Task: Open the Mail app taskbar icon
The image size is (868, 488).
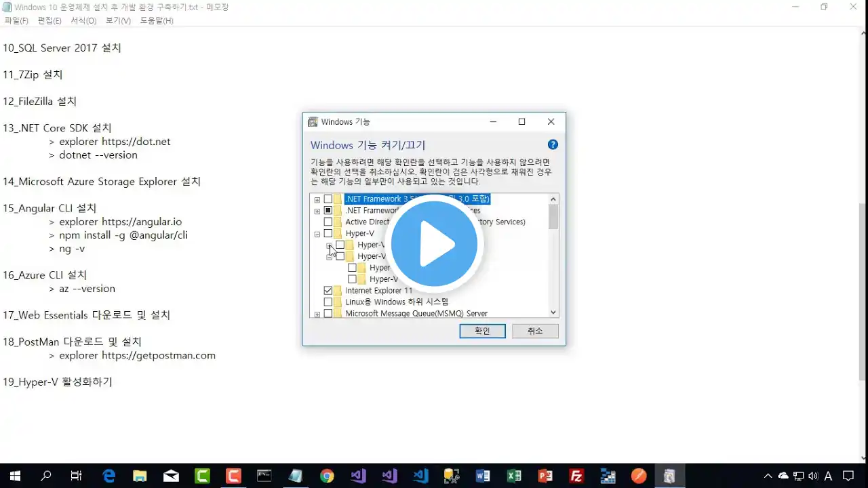Action: pos(171,476)
